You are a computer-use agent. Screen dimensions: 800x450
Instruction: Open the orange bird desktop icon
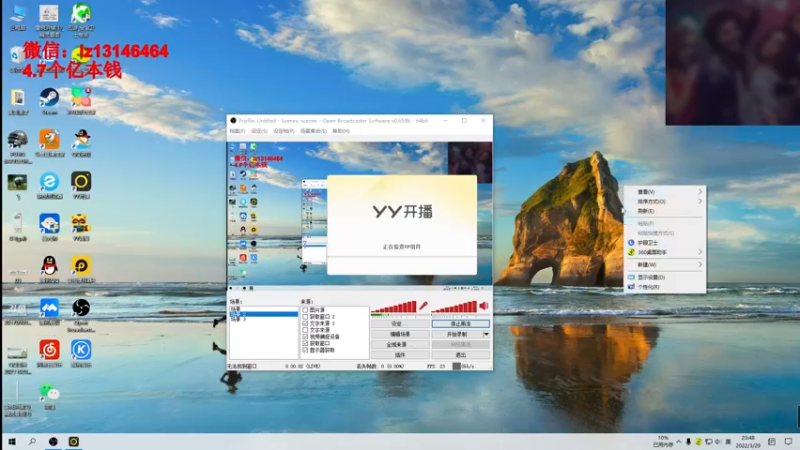(49, 139)
